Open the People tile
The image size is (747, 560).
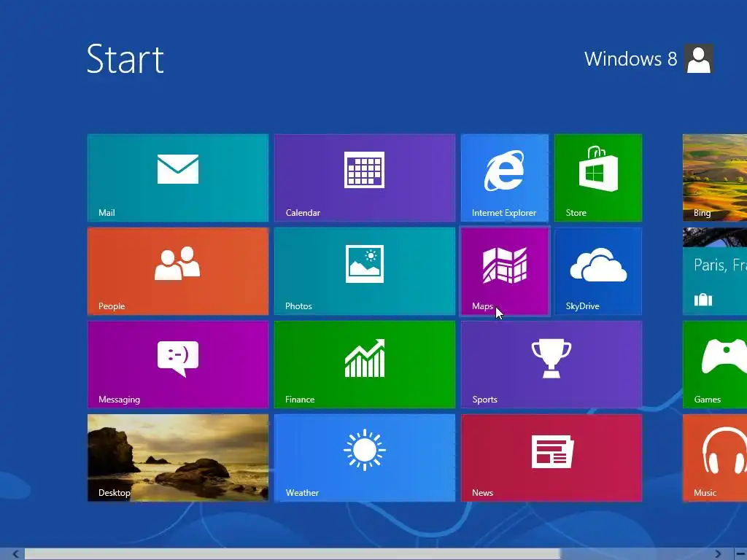pos(178,271)
